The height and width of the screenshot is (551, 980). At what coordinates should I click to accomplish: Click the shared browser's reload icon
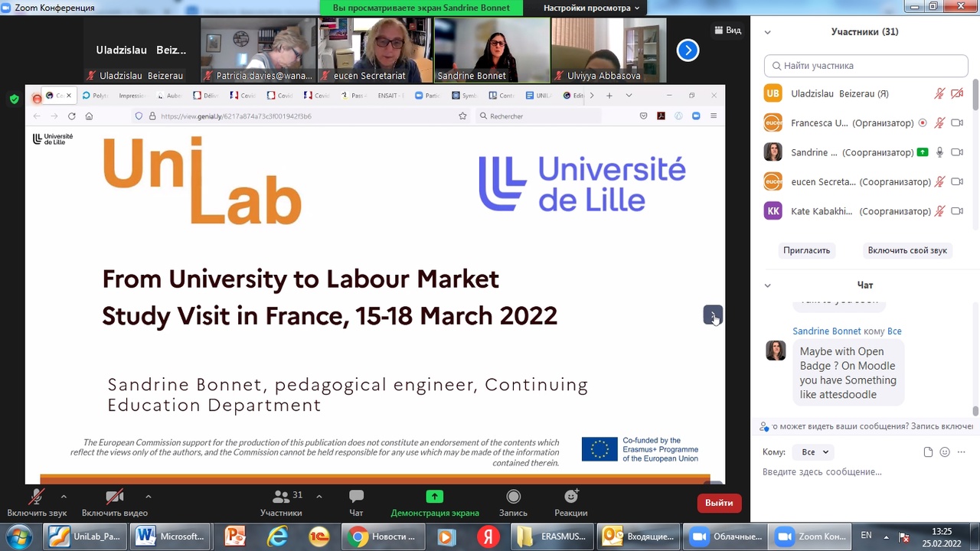(71, 116)
